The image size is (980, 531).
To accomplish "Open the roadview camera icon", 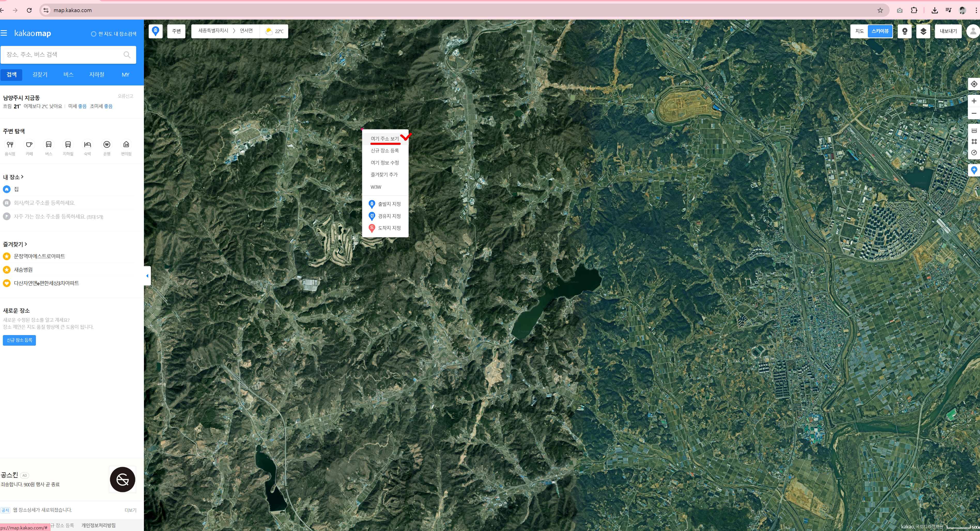I will [904, 31].
